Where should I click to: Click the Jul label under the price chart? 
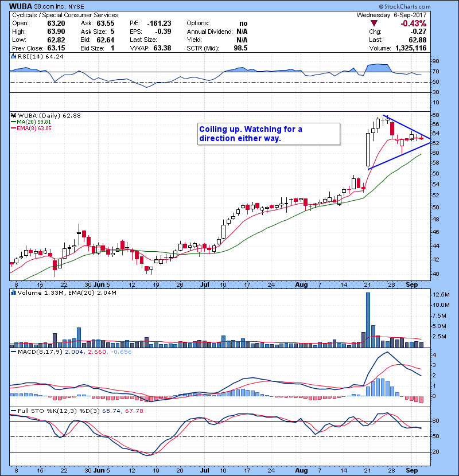205,285
